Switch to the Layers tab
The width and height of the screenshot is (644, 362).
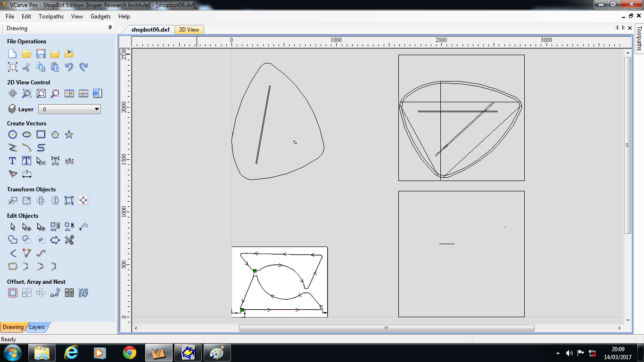pos(37,327)
